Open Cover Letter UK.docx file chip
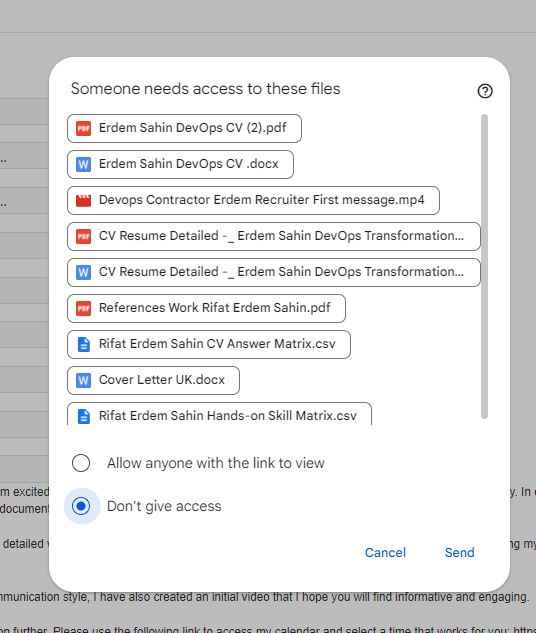Viewport: 536px width, 633px height. point(153,380)
